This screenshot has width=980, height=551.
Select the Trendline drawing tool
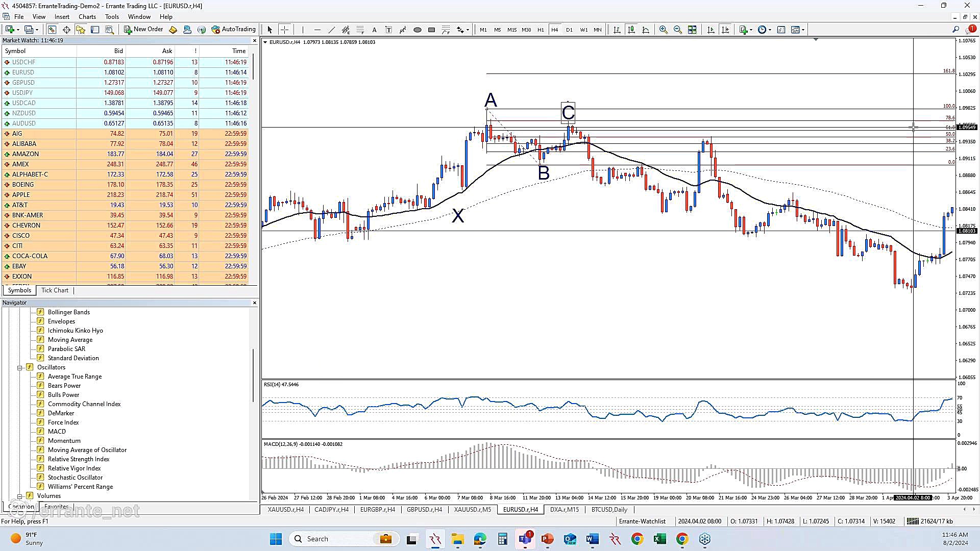[331, 30]
